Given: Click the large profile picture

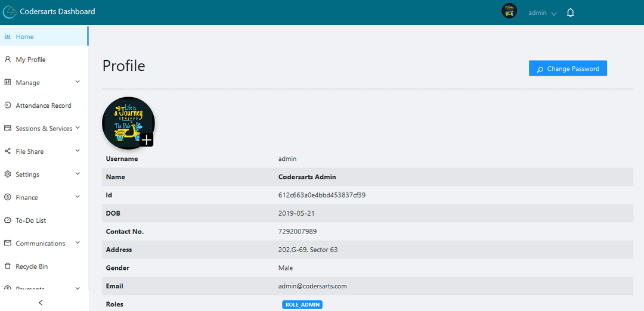Looking at the screenshot, I should click(126, 121).
